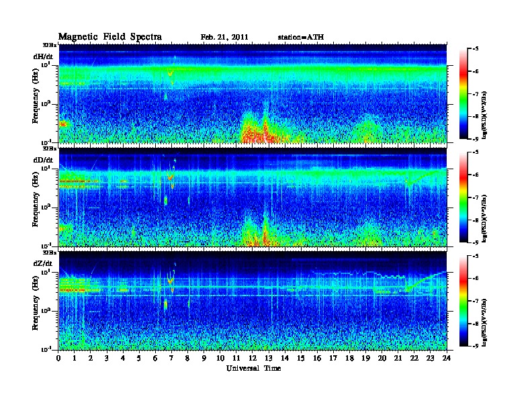Click the -7 value on dH/dt color bar
Image resolution: width=532 pixels, height=411 pixels.
click(x=476, y=94)
